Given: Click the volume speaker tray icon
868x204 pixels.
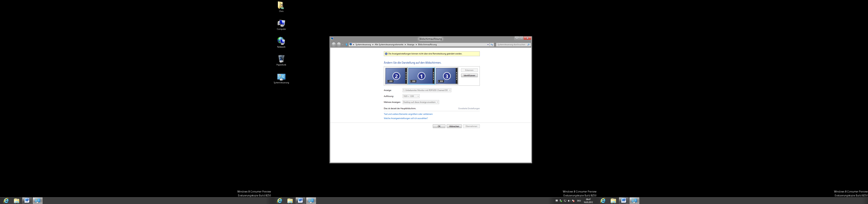Looking at the screenshot, I should [569, 201].
